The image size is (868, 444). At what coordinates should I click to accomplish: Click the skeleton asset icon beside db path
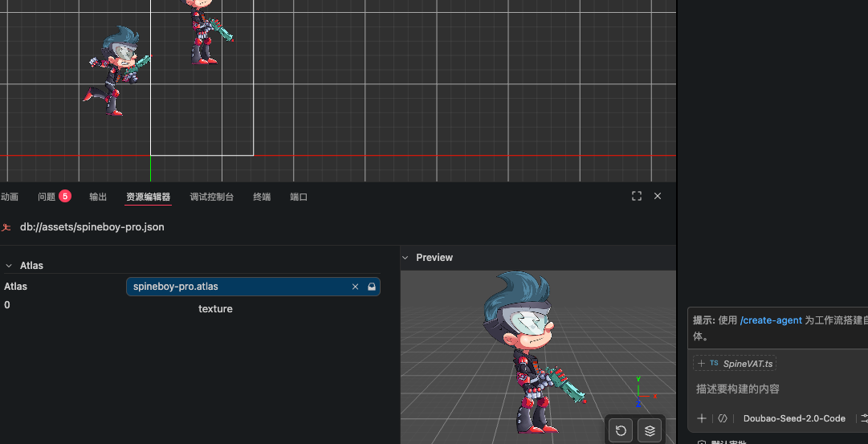coord(6,227)
